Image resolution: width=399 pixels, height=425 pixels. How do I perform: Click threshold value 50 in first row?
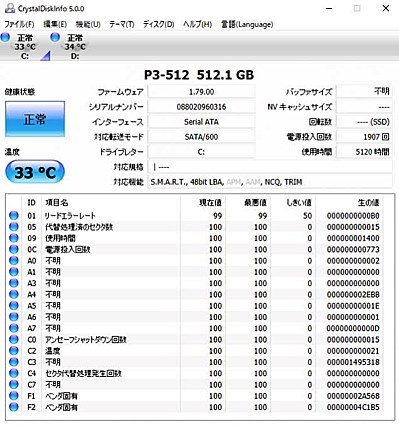[x=307, y=216]
